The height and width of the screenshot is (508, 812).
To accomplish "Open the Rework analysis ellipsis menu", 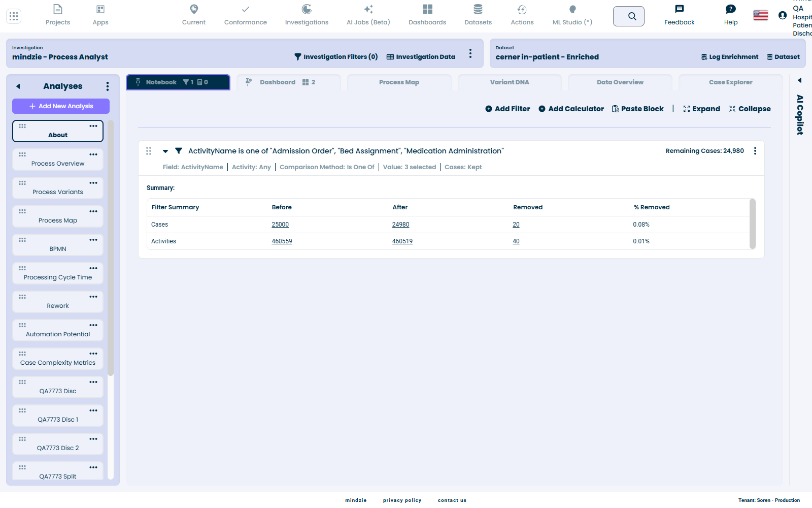I will [93, 297].
